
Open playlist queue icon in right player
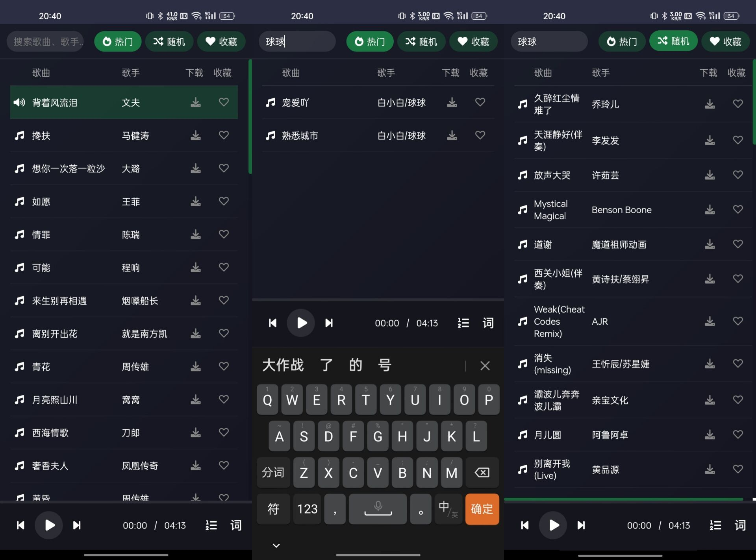coord(715,525)
